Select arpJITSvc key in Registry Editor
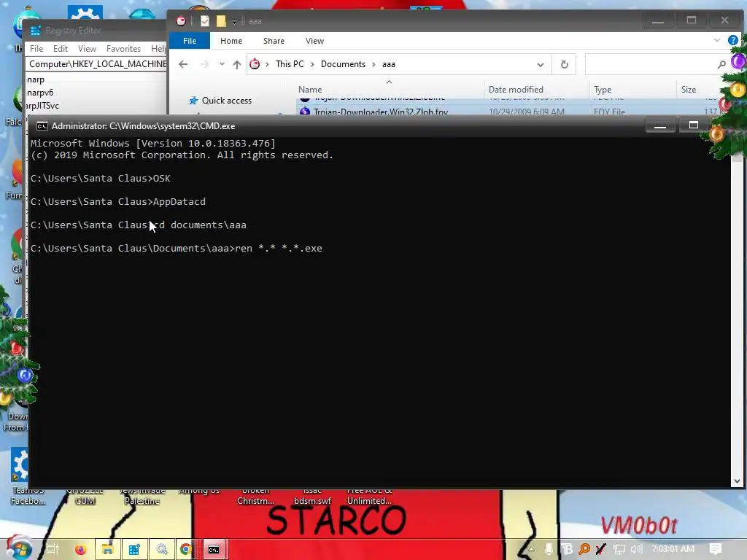 43,105
